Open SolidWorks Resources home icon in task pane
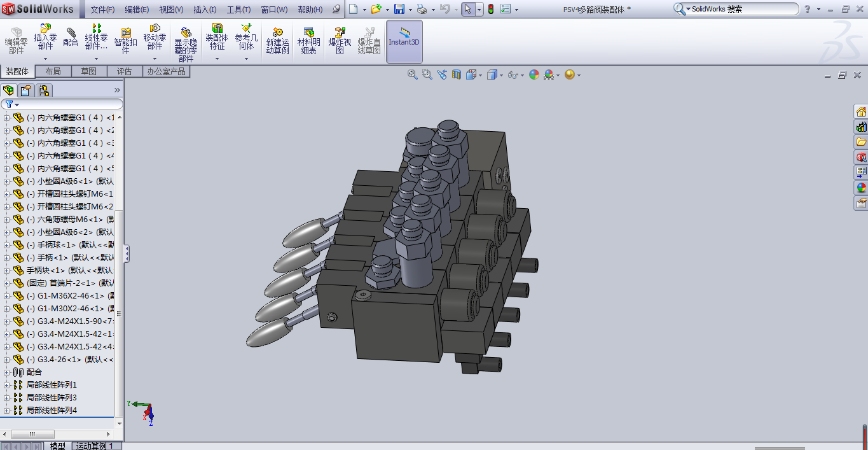The image size is (868, 450). 861,111
